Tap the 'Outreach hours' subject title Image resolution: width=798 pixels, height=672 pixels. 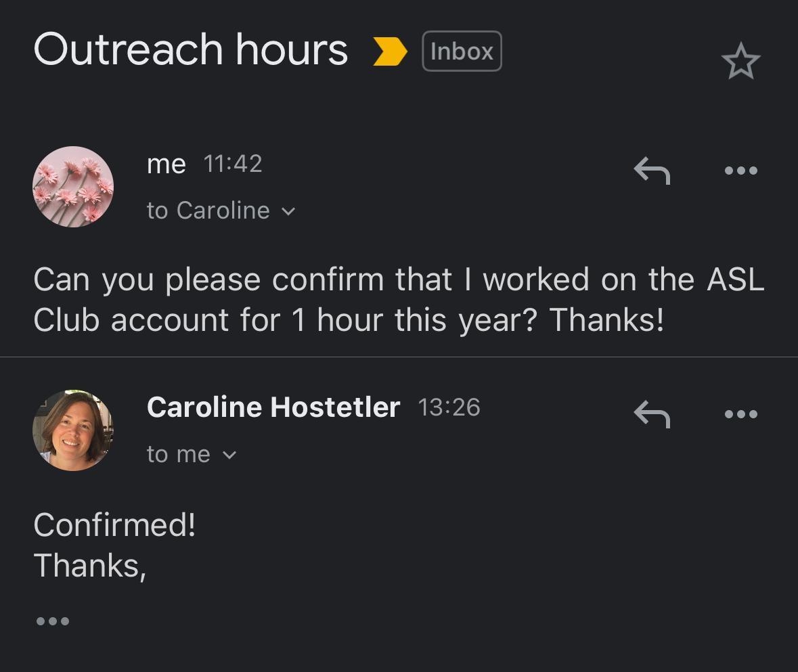coord(190,50)
